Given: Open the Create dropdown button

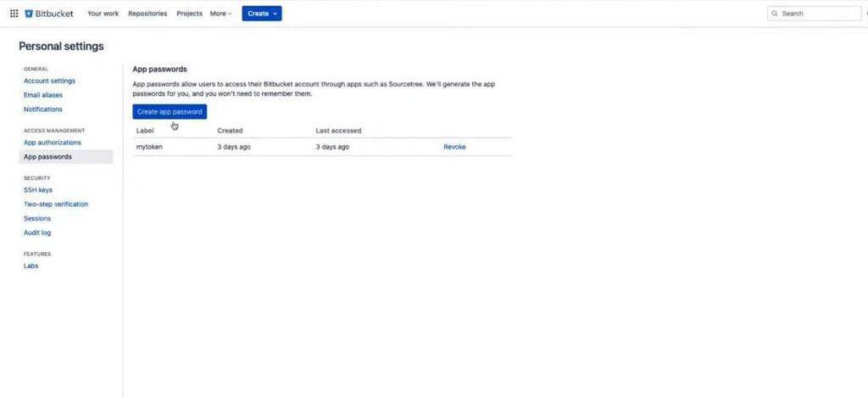Looking at the screenshot, I should pos(262,14).
